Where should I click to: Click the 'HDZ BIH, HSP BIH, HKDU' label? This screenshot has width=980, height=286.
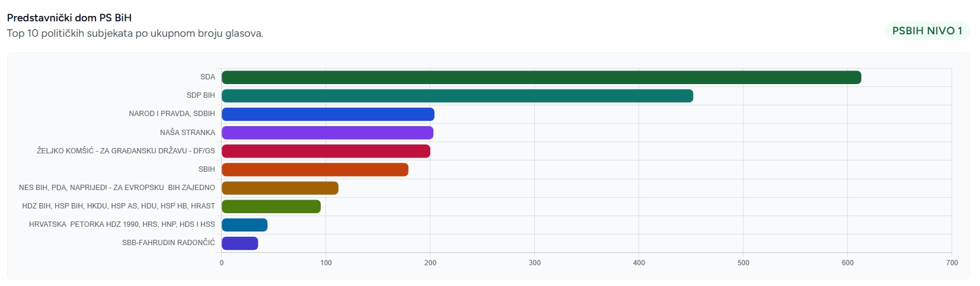(x=119, y=206)
